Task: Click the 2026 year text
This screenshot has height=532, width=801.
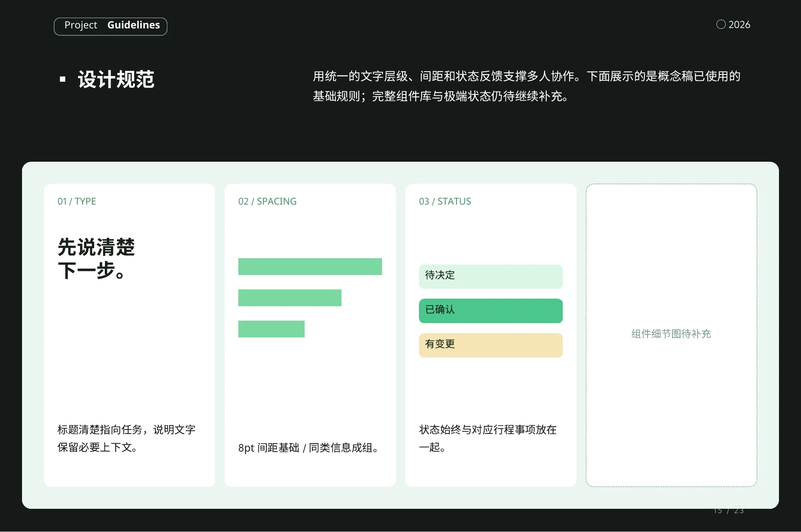Action: (x=739, y=25)
